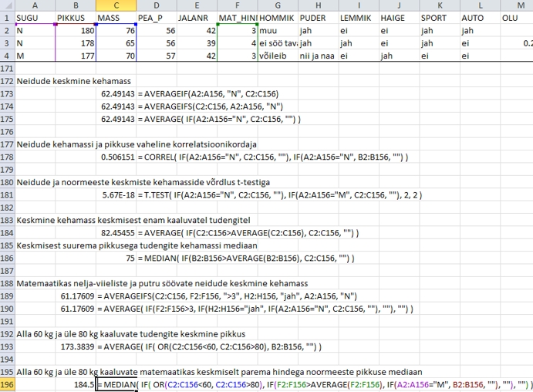Select the CORREL formula text
Viewport: 533px width, 392px height.
273,157
